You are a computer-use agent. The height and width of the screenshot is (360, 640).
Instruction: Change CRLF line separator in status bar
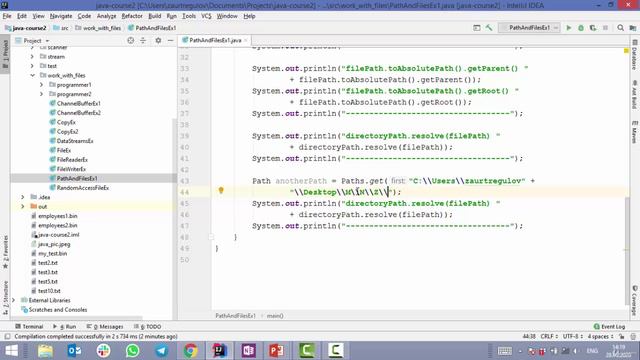click(x=549, y=336)
